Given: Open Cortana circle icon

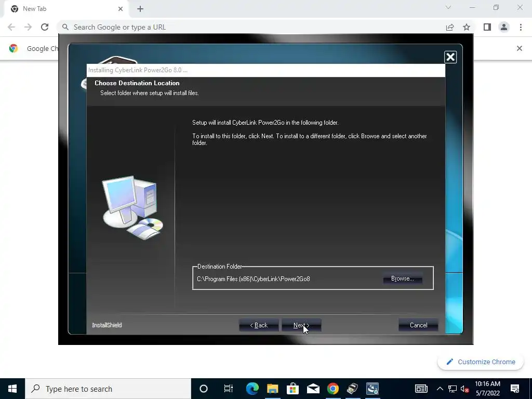Looking at the screenshot, I should click(x=203, y=389).
